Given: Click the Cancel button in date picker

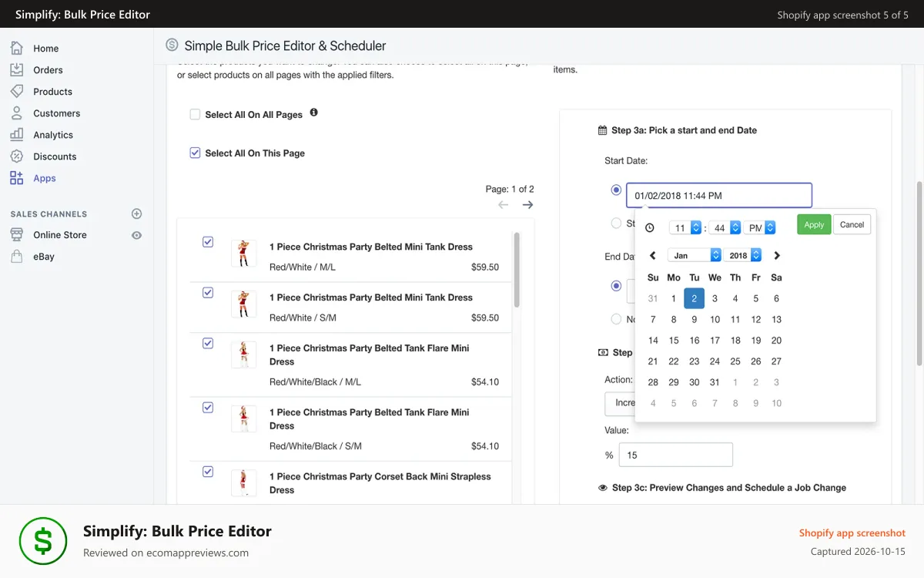Looking at the screenshot, I should tap(852, 224).
